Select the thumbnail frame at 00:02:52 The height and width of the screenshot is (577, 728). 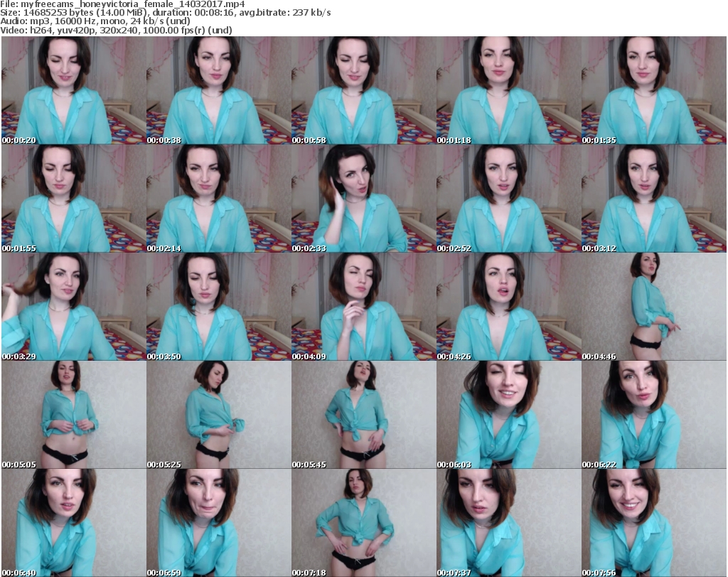click(509, 198)
